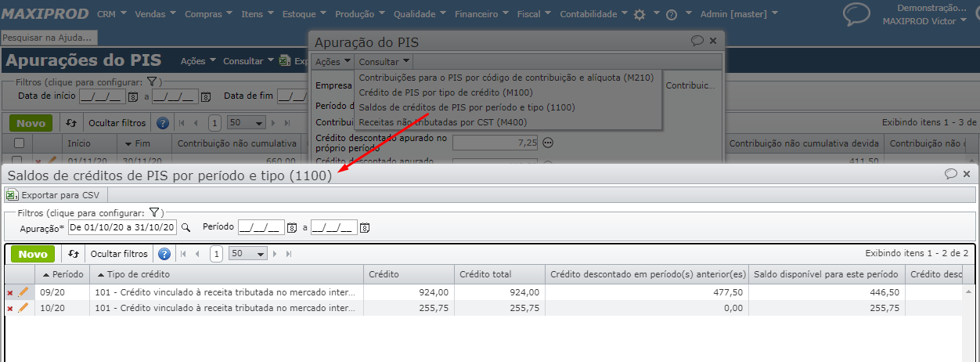Open comment bubble in Apuração do PIS dialog
Screen dimensions: 980x362
pyautogui.click(x=697, y=41)
